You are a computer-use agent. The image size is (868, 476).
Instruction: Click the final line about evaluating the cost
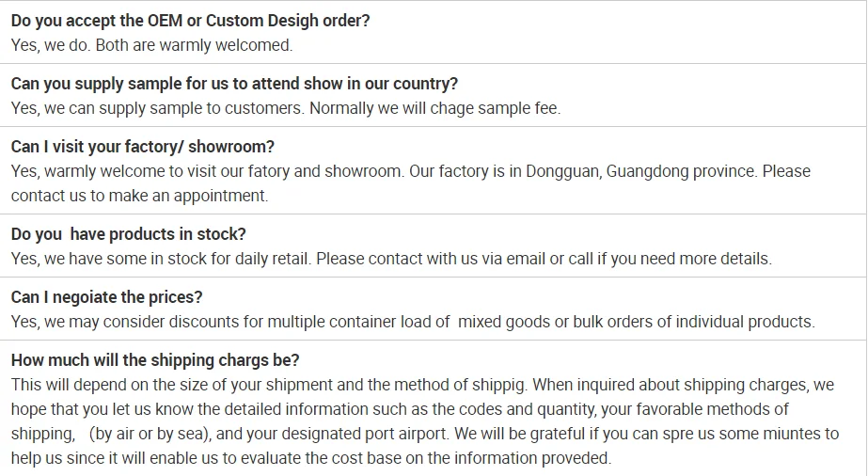click(x=310, y=458)
